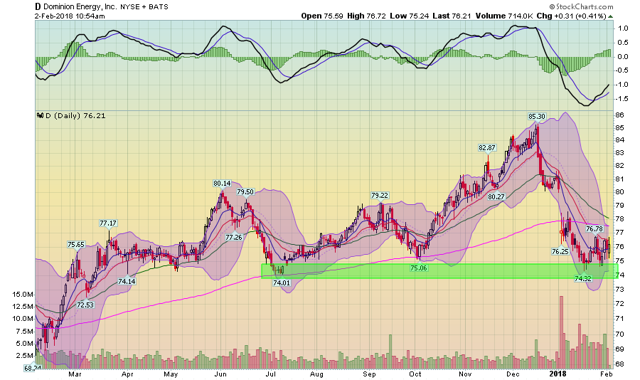
Task: Click the "Dec" month axis label
Action: (x=512, y=374)
